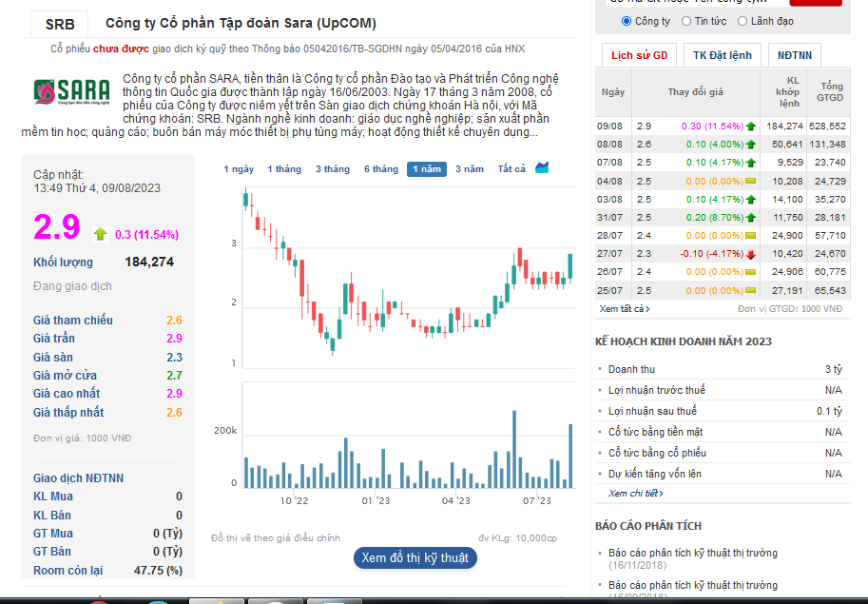Screen dimensions: 868x604
Task: Click up arrow icon in 09/08 row
Action: 751,127
